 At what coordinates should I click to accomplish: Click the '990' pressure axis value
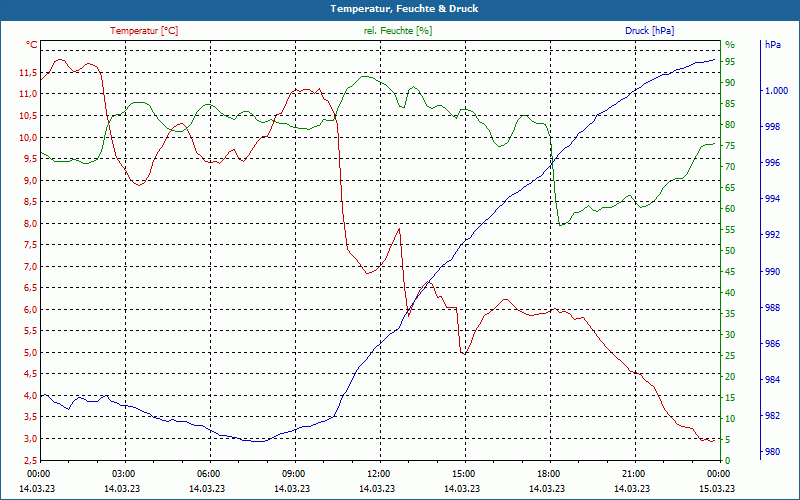[772, 271]
